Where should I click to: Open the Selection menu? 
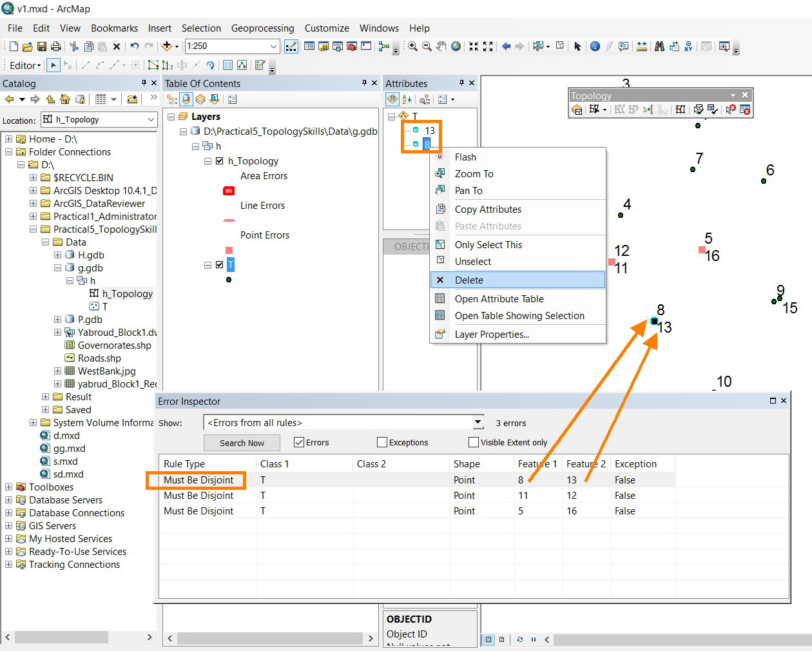click(201, 28)
